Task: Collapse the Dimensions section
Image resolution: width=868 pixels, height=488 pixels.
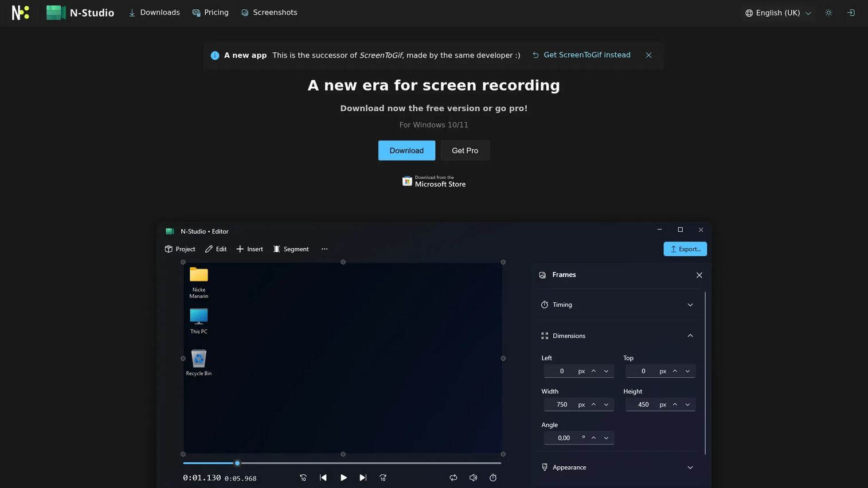Action: tap(617, 335)
